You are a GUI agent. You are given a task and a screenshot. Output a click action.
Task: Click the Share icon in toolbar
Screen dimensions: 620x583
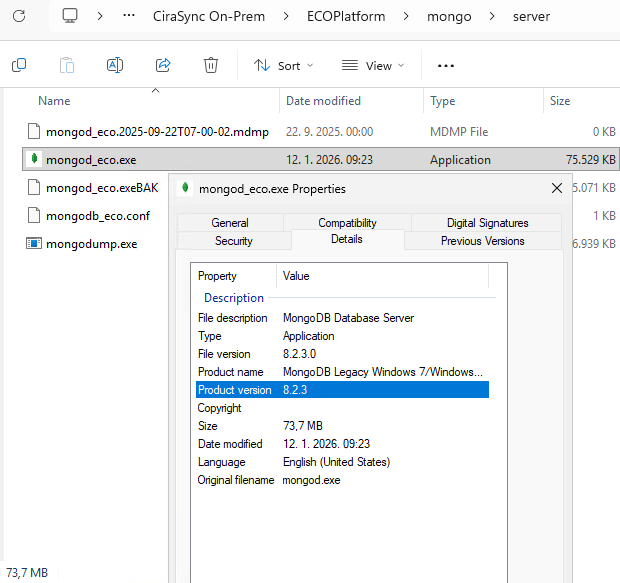(x=163, y=65)
